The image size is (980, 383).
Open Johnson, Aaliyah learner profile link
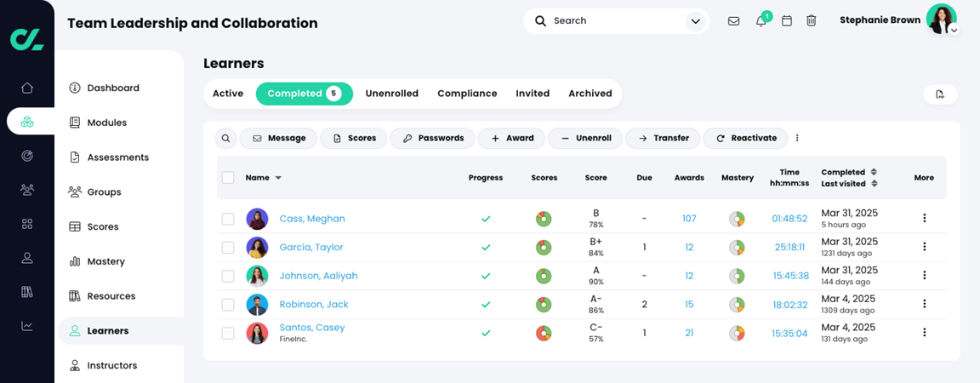[x=318, y=276]
